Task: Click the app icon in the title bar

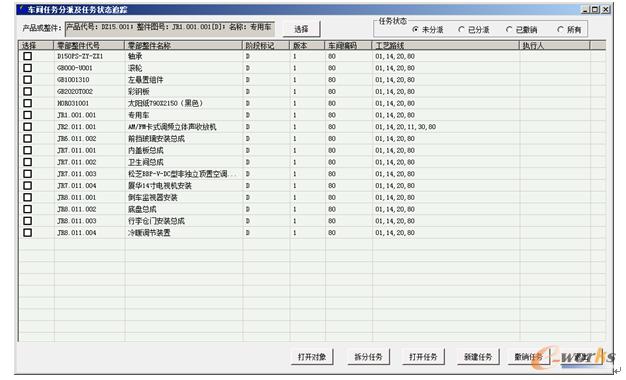Action: click(x=22, y=9)
